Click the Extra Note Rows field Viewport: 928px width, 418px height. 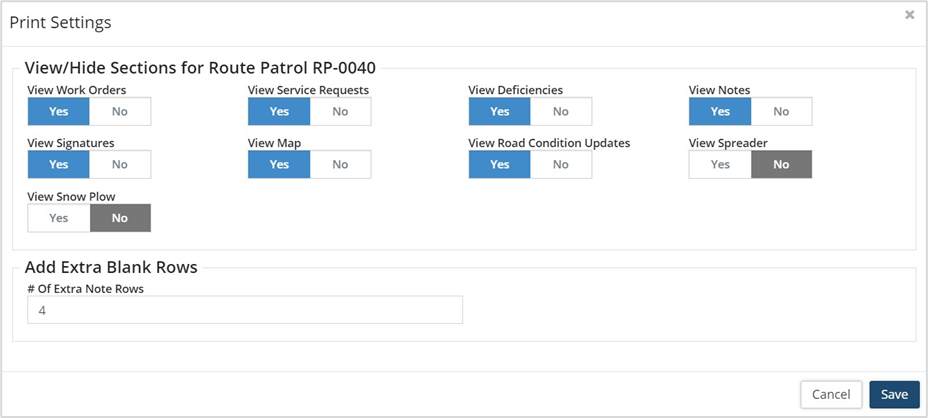click(245, 310)
